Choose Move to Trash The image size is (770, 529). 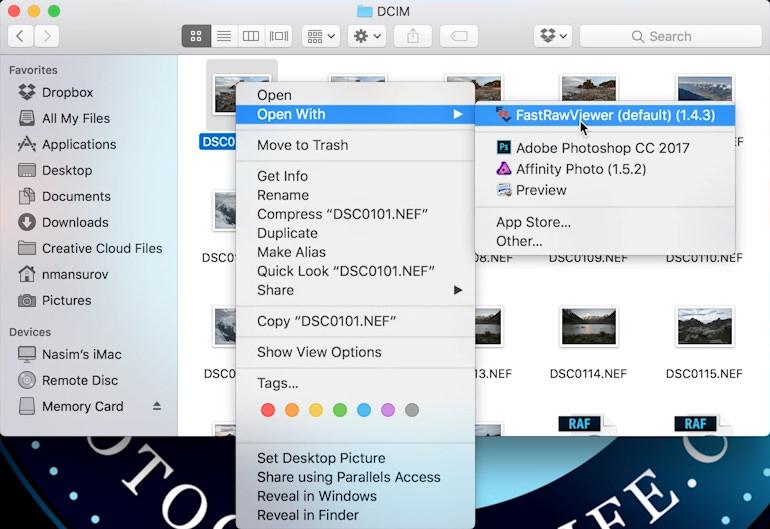click(302, 145)
